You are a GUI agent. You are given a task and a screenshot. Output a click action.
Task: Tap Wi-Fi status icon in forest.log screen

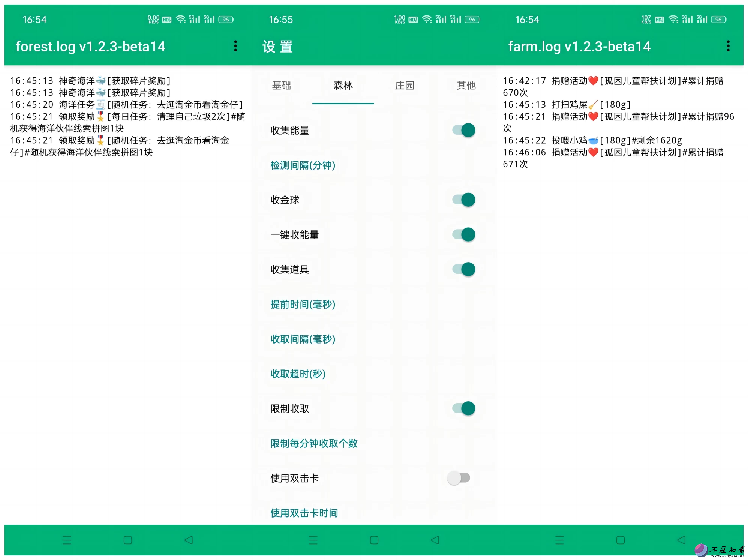(181, 19)
